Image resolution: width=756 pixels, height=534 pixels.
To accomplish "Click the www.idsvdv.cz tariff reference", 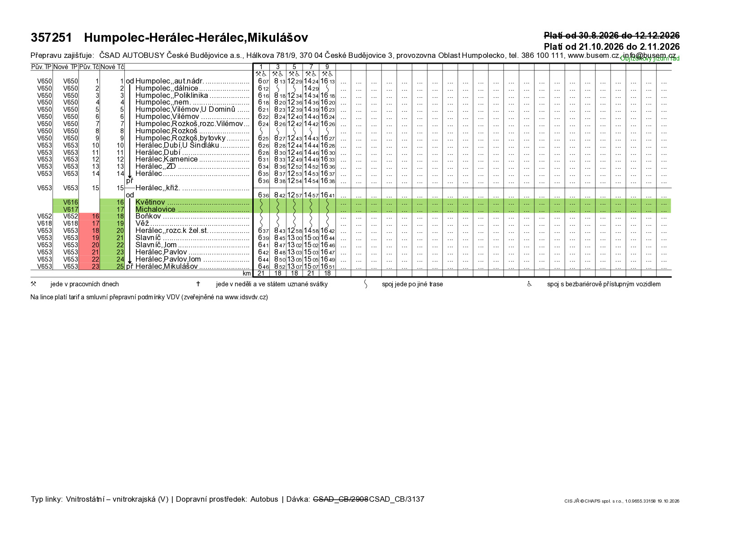I will [245, 297].
